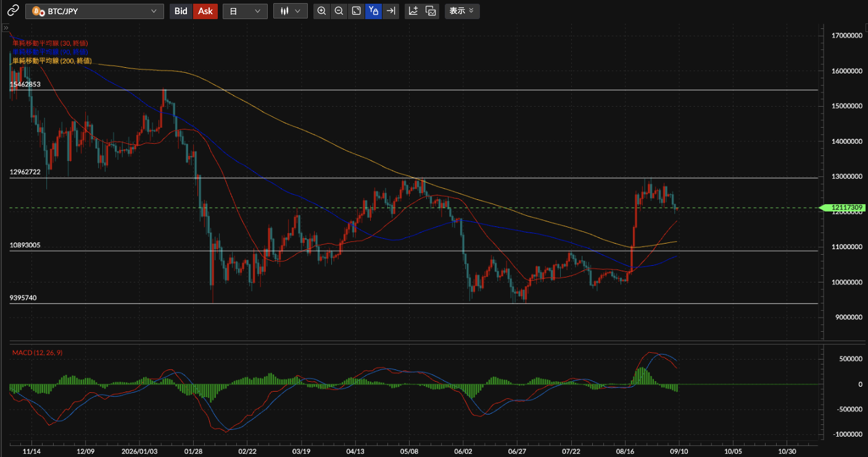
Task: Expand side panel double-arrow icon
Action: click(x=6, y=28)
